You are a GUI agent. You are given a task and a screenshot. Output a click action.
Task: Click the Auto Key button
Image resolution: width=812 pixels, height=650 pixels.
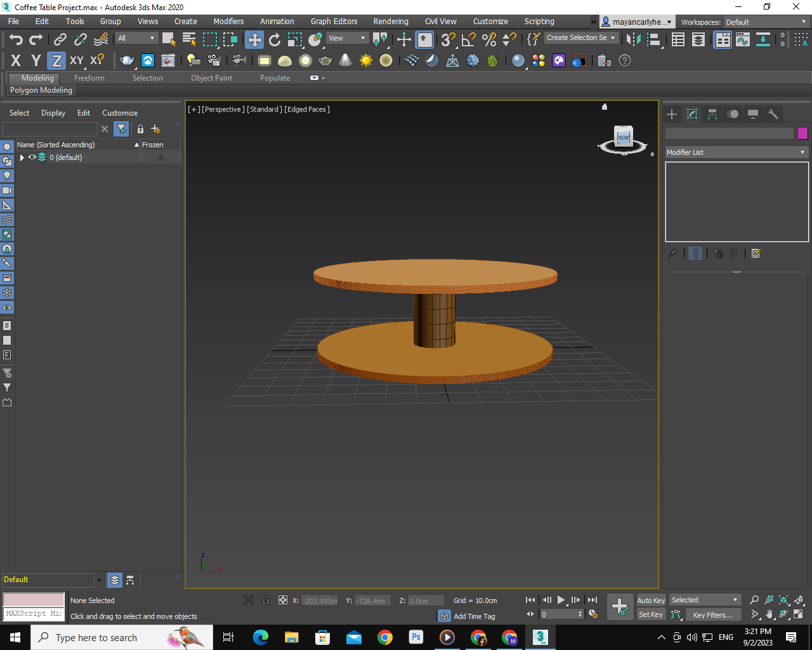click(x=651, y=600)
